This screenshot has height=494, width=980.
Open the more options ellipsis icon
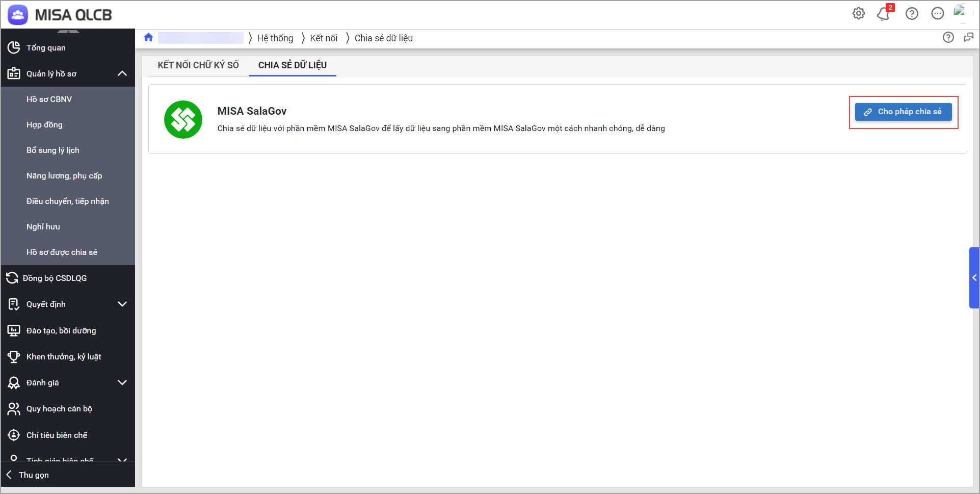click(x=938, y=13)
